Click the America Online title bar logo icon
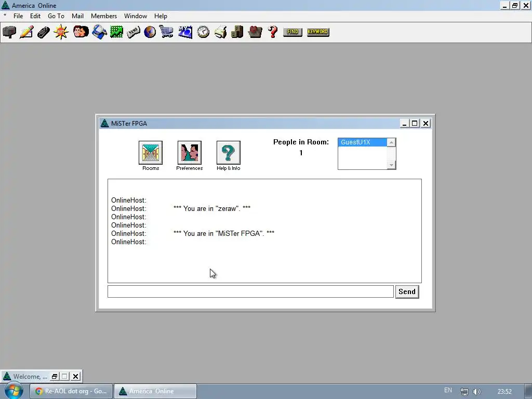This screenshot has width=532, height=399. click(x=5, y=5)
